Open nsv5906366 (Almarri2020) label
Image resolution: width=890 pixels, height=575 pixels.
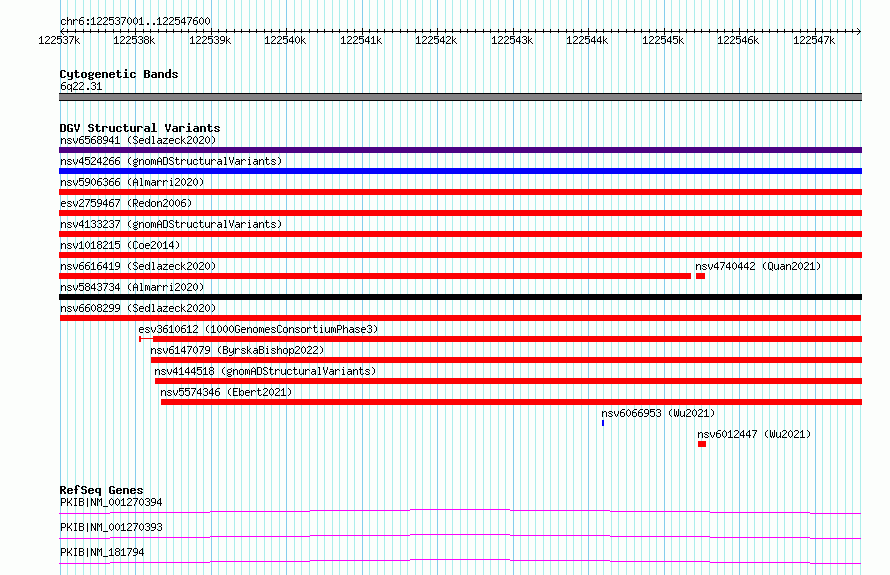coord(132,182)
